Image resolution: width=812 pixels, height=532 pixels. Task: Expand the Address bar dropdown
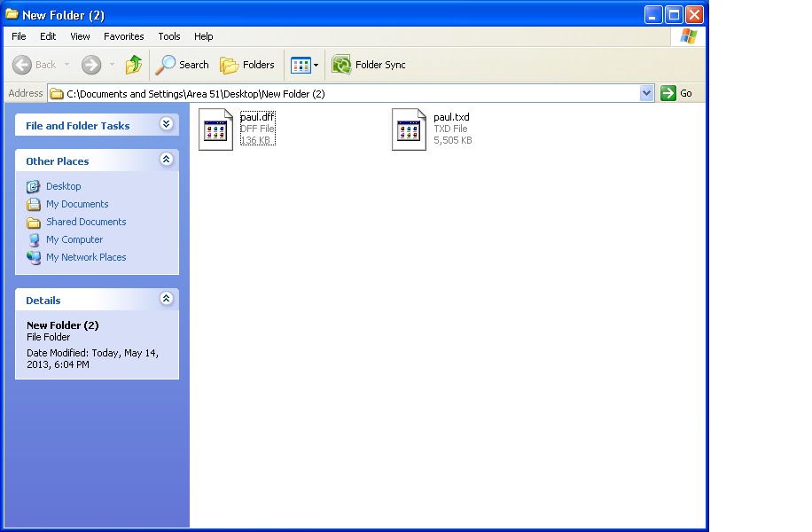647,94
